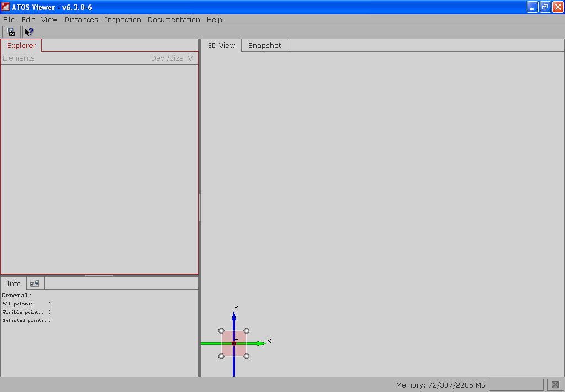Image resolution: width=565 pixels, height=392 pixels.
Task: Switch to the 3D View tab
Action: pos(221,45)
